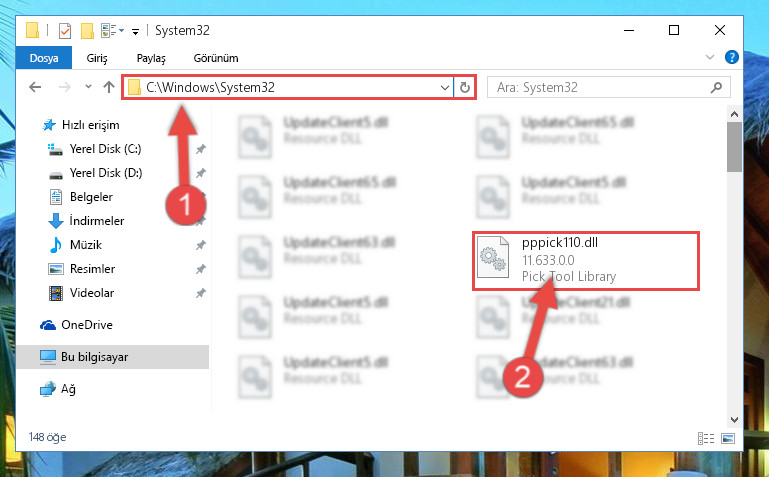The height and width of the screenshot is (477, 769).
Task: Open the Help question mark icon
Action: pyautogui.click(x=731, y=57)
